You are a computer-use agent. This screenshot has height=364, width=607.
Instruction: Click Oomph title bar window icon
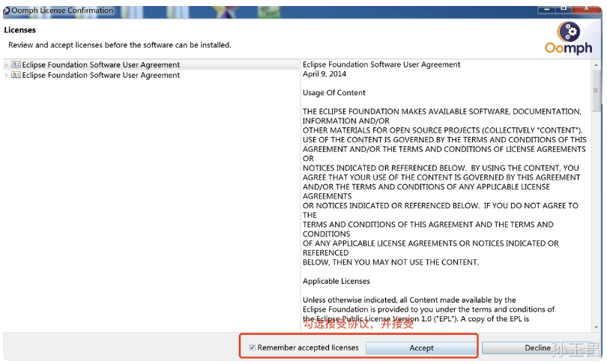pos(6,10)
